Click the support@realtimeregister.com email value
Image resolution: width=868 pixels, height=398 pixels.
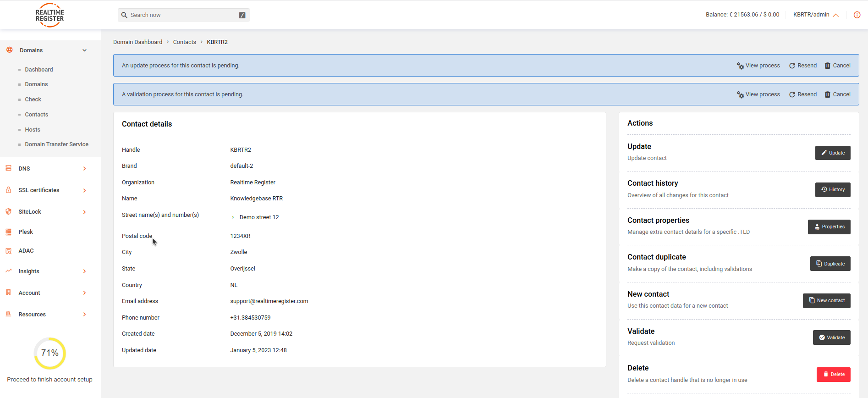(269, 301)
